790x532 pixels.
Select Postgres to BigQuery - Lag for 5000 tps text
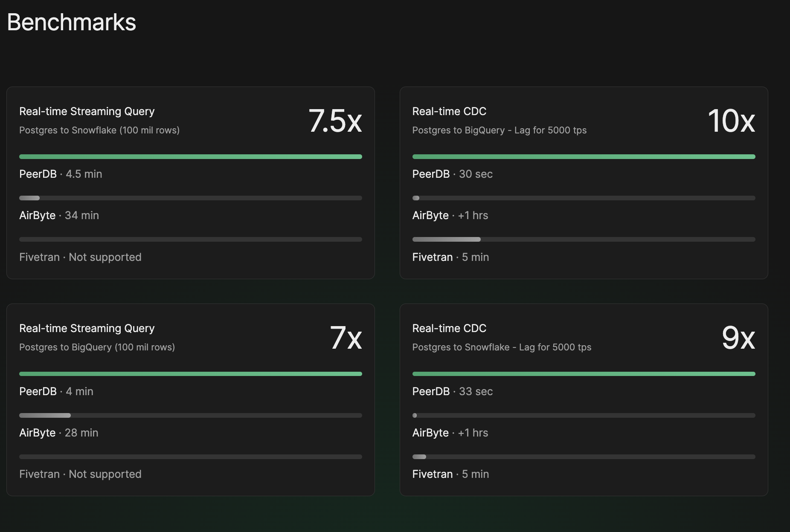point(500,130)
